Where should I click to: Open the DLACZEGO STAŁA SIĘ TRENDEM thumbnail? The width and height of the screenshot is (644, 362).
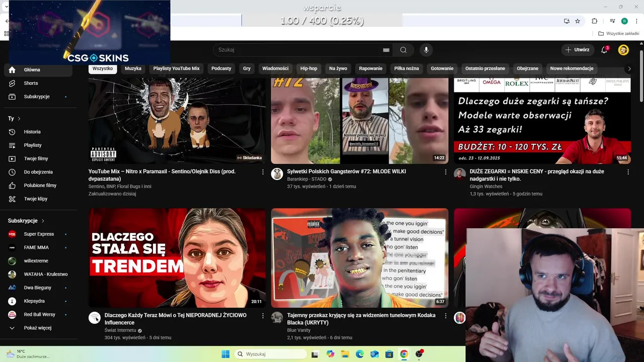coord(178,258)
